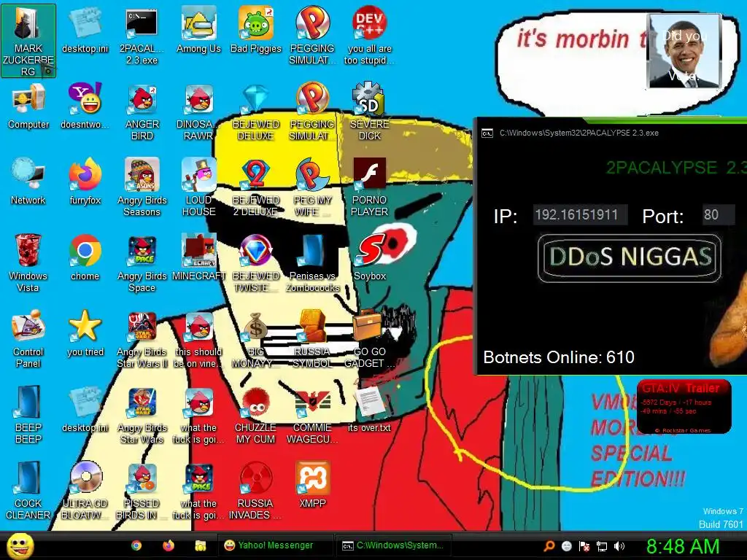Viewport: 747px width, 560px height.
Task: Click the pinned Firefox taskbar icon
Action: (x=169, y=545)
